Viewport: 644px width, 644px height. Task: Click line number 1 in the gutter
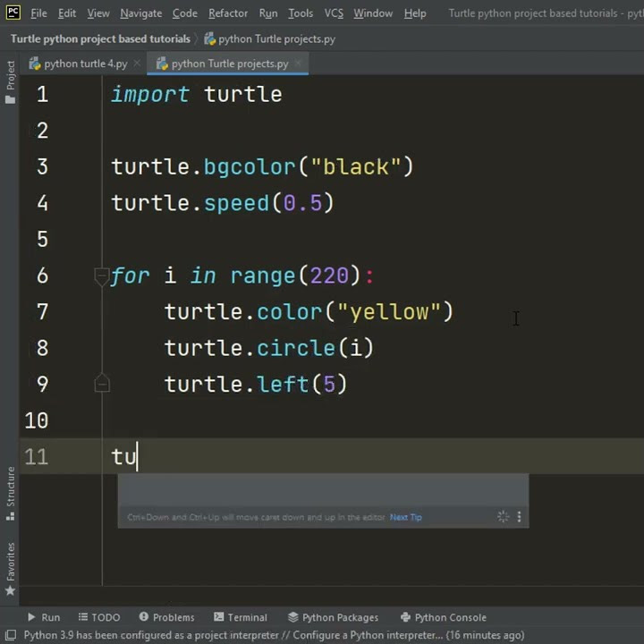click(42, 94)
